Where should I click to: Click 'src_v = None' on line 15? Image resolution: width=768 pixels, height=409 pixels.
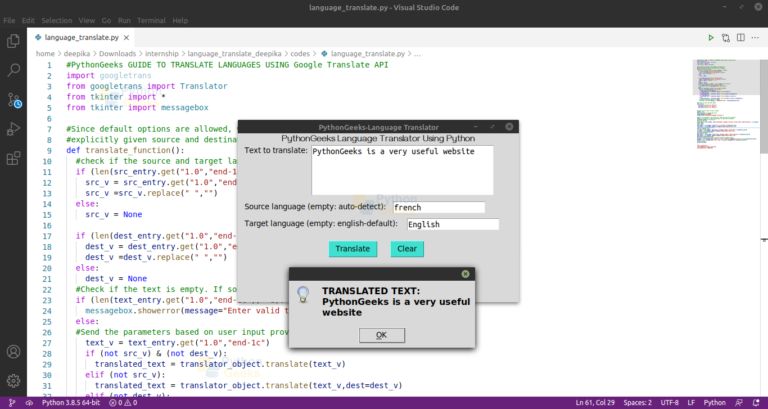(x=114, y=215)
